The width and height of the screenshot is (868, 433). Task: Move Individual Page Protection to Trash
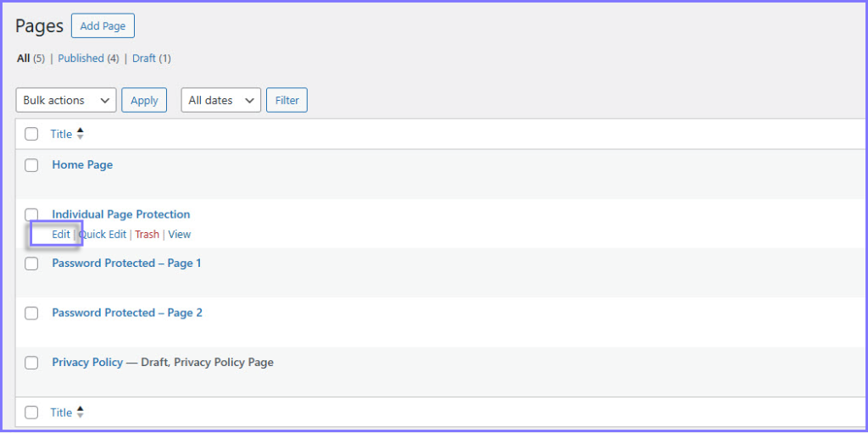click(x=147, y=235)
